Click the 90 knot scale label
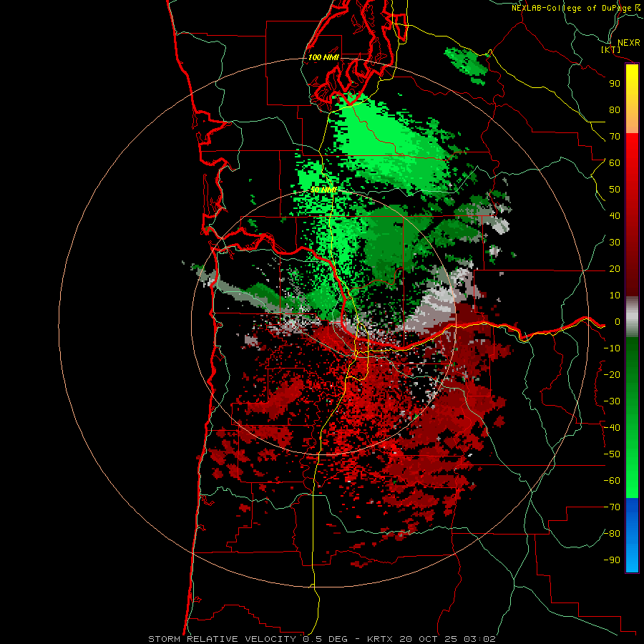This screenshot has width=644, height=644. tap(615, 84)
